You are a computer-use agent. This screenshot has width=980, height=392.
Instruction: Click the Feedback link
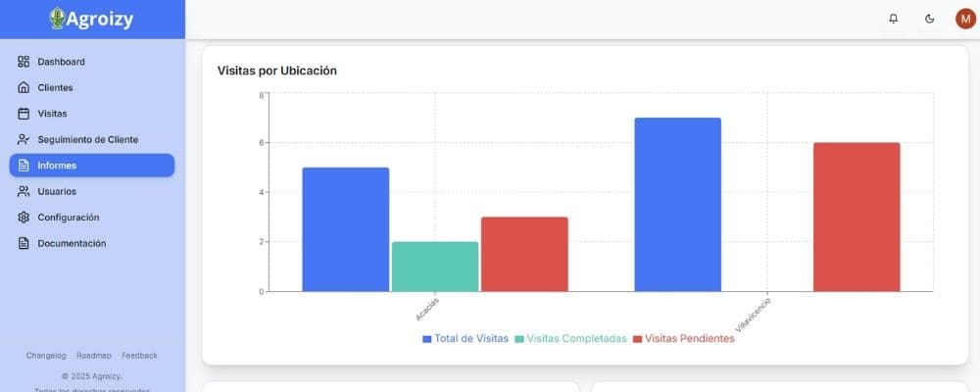(x=139, y=356)
